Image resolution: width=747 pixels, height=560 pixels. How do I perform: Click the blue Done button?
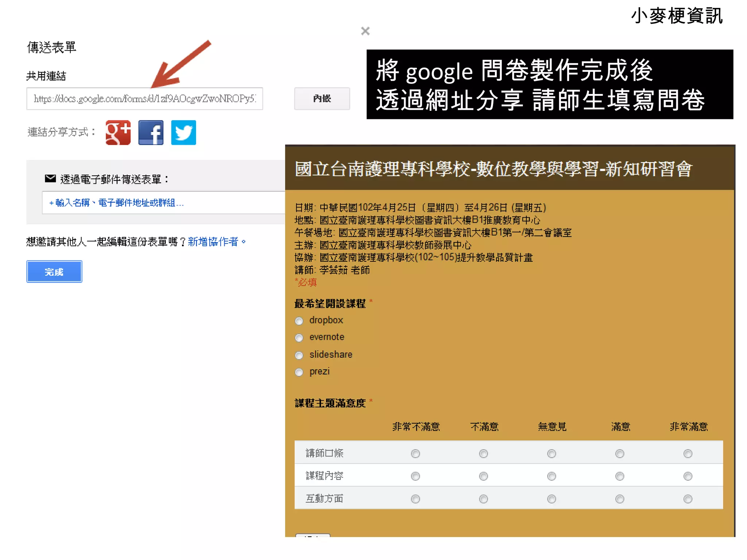54,272
